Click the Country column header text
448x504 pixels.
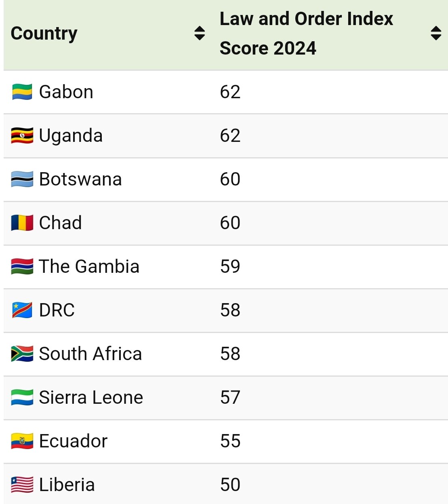coord(44,34)
